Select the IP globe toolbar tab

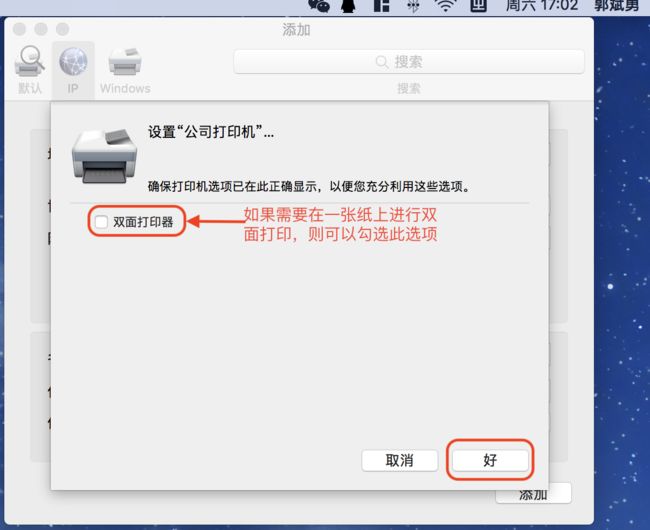tap(73, 71)
